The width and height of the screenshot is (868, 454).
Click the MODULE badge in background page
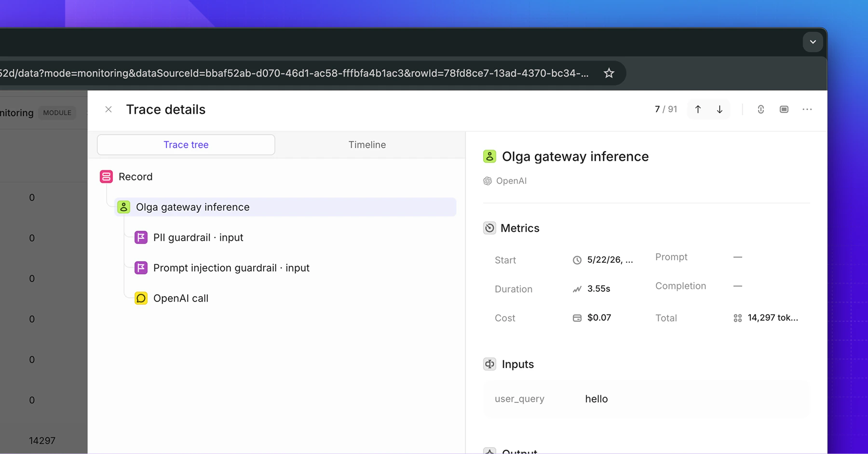click(x=57, y=113)
